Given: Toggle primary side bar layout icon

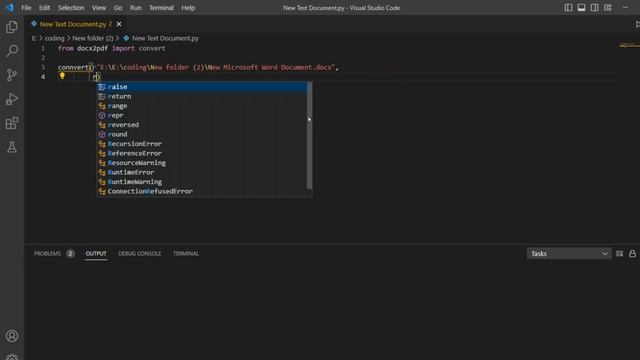Looking at the screenshot, I should coord(568,7).
